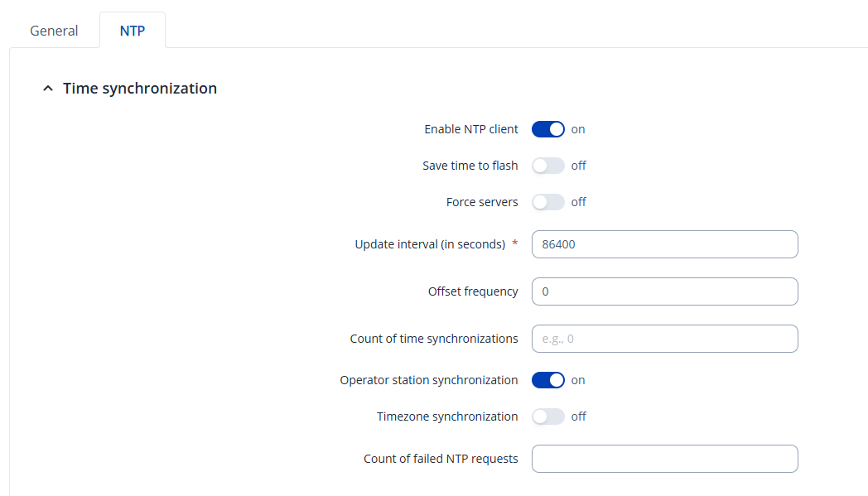This screenshot has height=496, width=868.
Task: Select the Count of failed NTP requests field
Action: 664,459
